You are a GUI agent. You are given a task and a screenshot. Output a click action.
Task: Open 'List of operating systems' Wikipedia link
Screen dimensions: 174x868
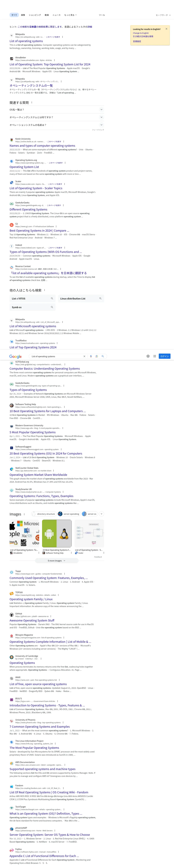(x=26, y=41)
